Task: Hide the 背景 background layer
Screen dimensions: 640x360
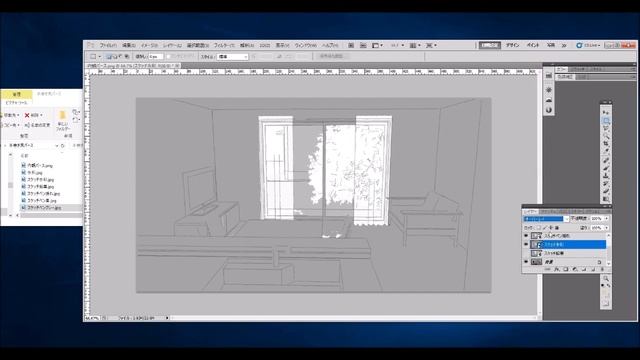Action: tap(526, 262)
